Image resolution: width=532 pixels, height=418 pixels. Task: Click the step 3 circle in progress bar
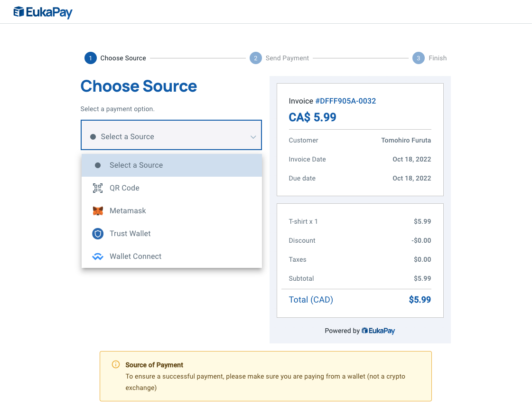419,58
